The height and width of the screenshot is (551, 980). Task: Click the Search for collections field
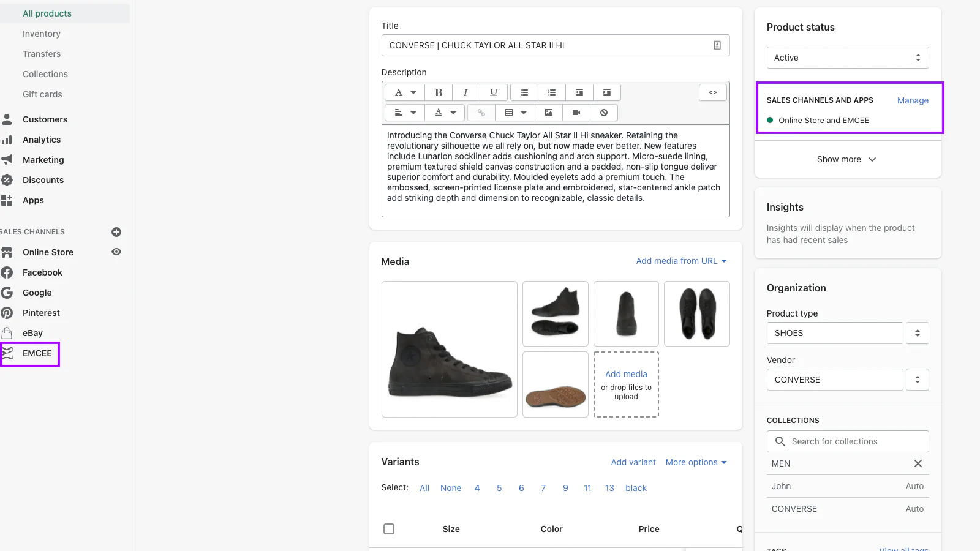848,441
